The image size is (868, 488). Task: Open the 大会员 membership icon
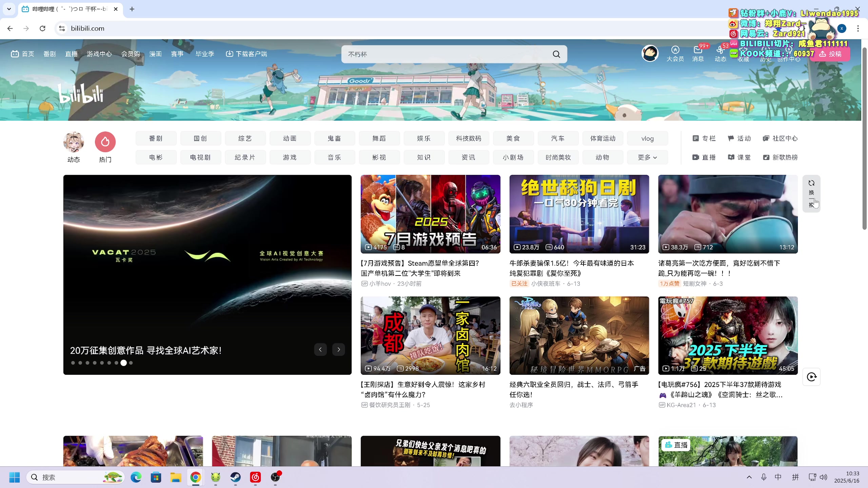pos(675,54)
